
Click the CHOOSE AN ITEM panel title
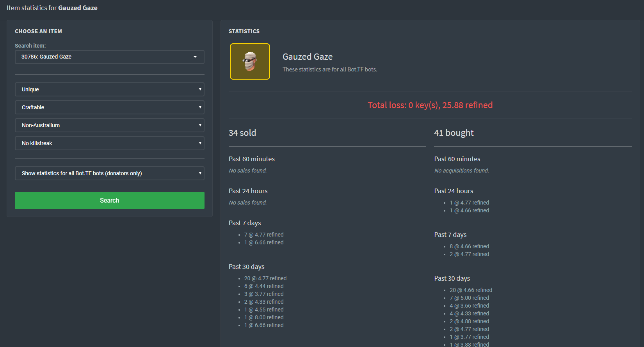[38, 31]
